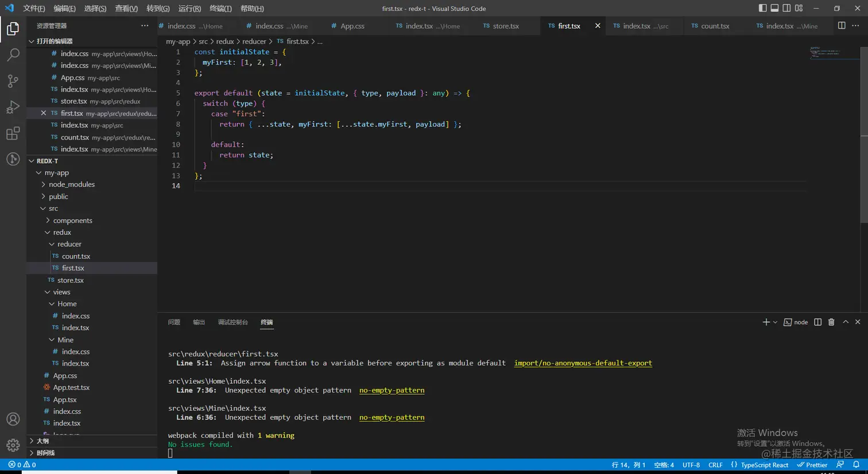The image size is (868, 474).
Task: Toggle the secondary sidebar layout button
Action: click(786, 8)
